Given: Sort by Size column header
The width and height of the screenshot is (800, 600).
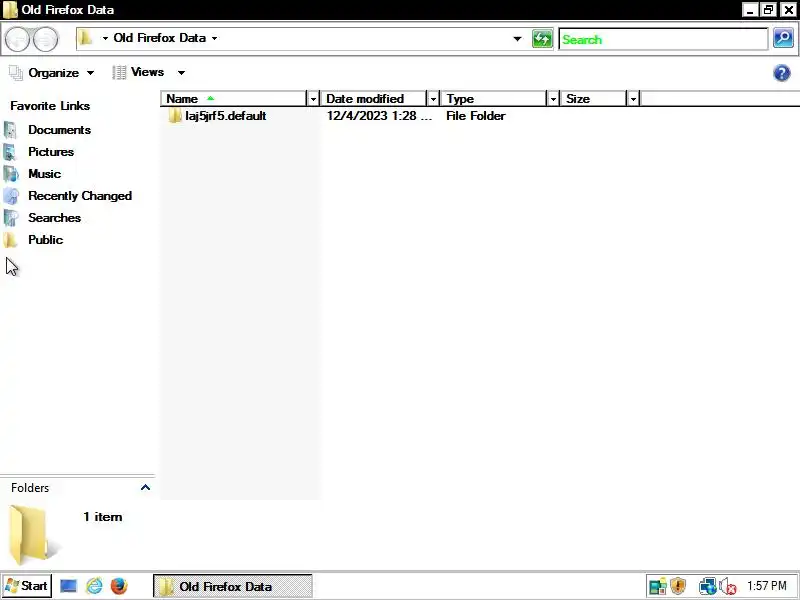Looking at the screenshot, I should pos(594,98).
